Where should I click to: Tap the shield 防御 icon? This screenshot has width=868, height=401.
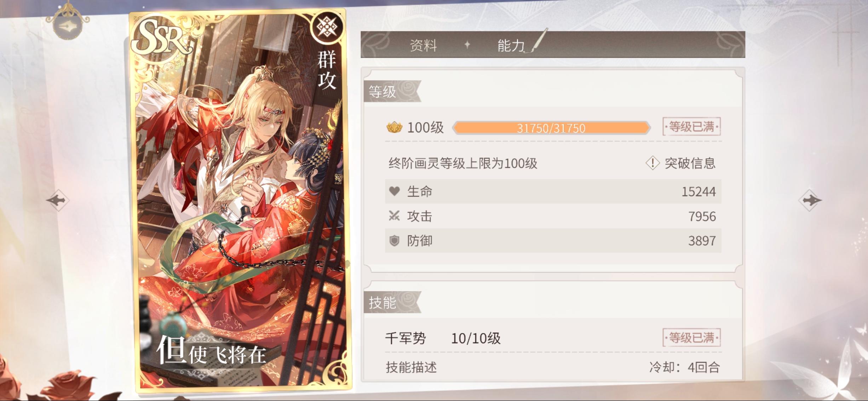(x=394, y=241)
